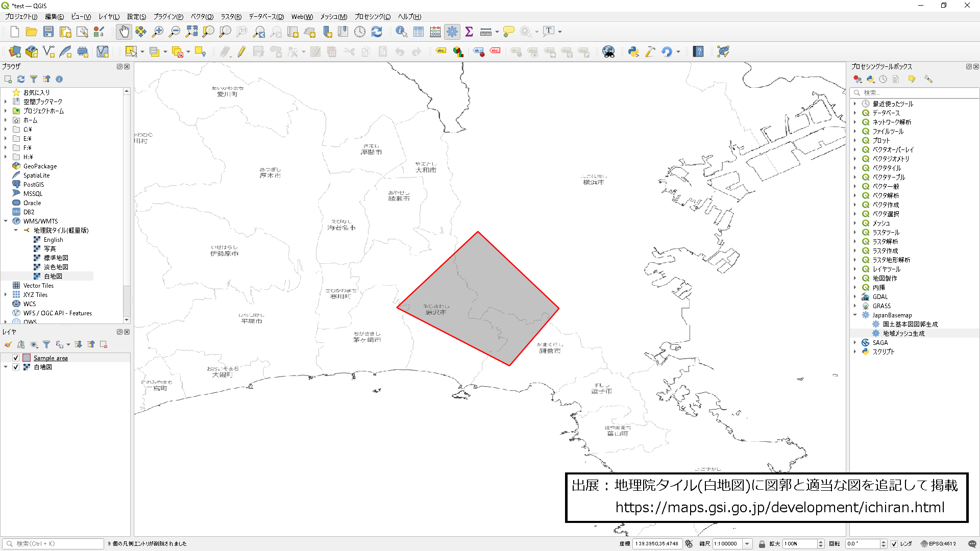Toggle the Sample area layer visibility checkbox
980x551 pixels.
coord(16,358)
